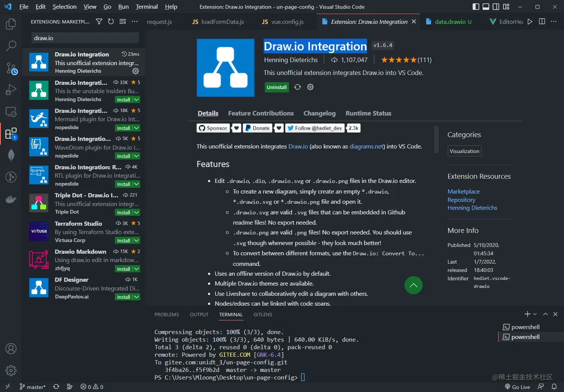Screen dimensions: 564x392
Task: Filter extensions with the funnel icon
Action: pos(99,22)
